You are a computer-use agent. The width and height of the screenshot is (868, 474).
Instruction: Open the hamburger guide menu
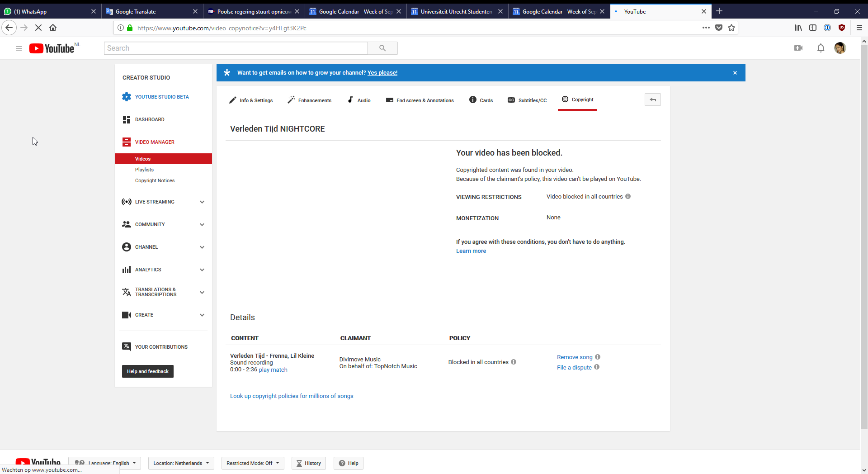pyautogui.click(x=19, y=48)
